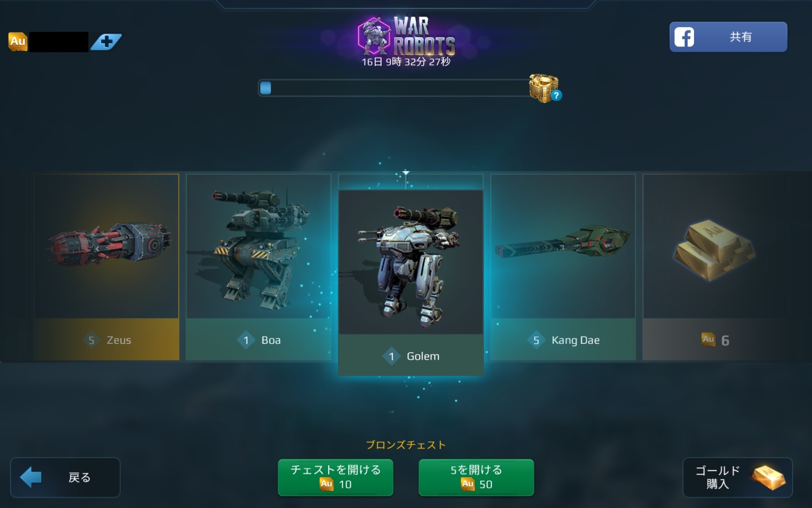Select the 6 gold bars card
This screenshot has width=812, height=508.
coord(715,267)
